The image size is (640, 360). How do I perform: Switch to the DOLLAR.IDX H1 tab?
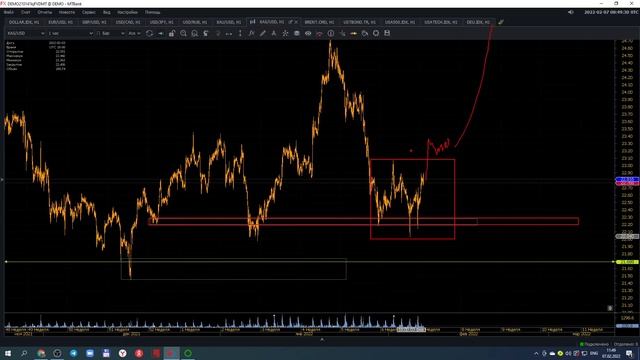[x=24, y=22]
